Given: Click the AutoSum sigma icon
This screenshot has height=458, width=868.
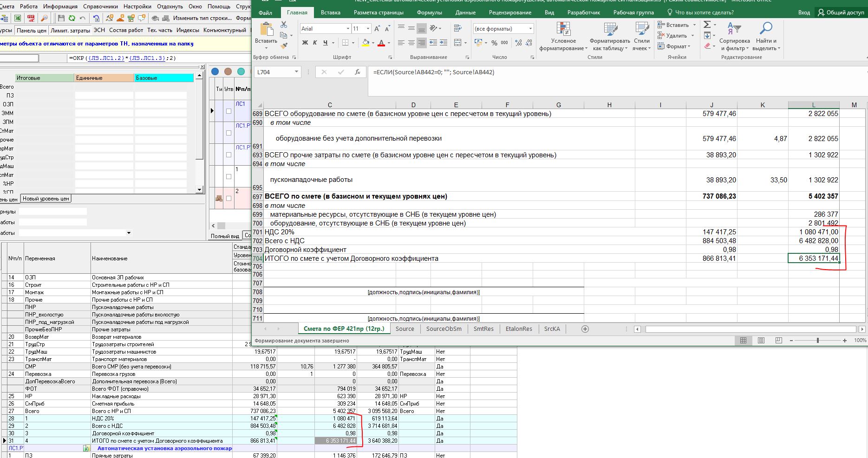Looking at the screenshot, I should [x=707, y=25].
